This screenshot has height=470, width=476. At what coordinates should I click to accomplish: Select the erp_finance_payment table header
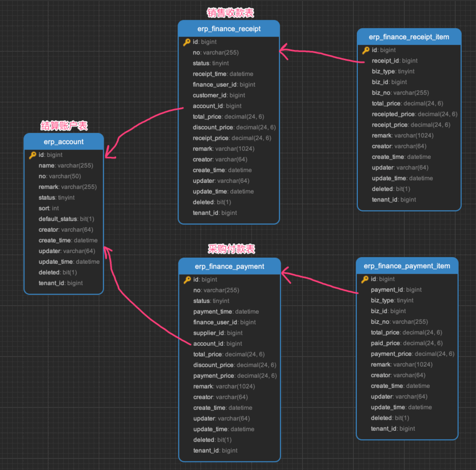tap(229, 266)
